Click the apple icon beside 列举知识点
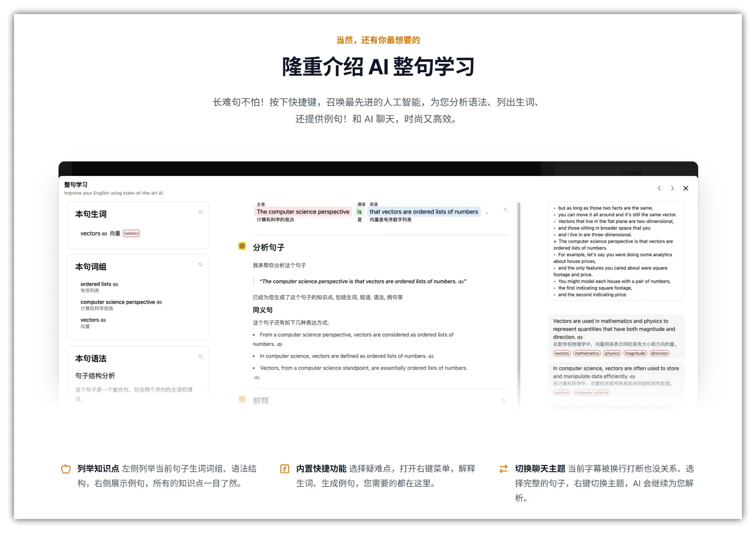 click(x=66, y=469)
